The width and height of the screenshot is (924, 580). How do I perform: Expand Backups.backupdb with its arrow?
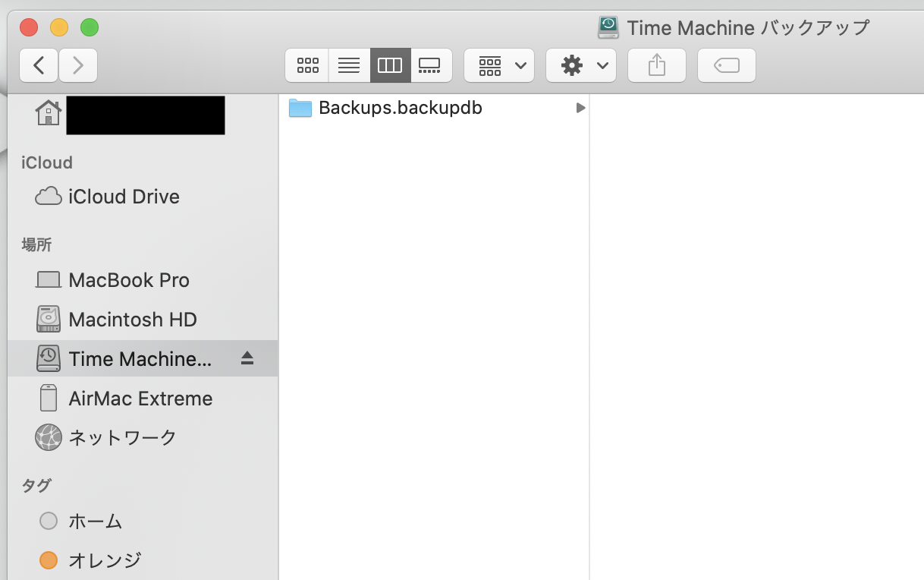coord(580,108)
